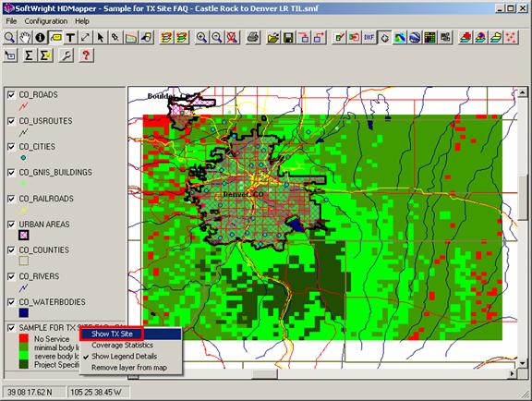The height and width of the screenshot is (401, 532).
Task: Click the yellow layers icon with red arrow
Action: click(x=166, y=37)
